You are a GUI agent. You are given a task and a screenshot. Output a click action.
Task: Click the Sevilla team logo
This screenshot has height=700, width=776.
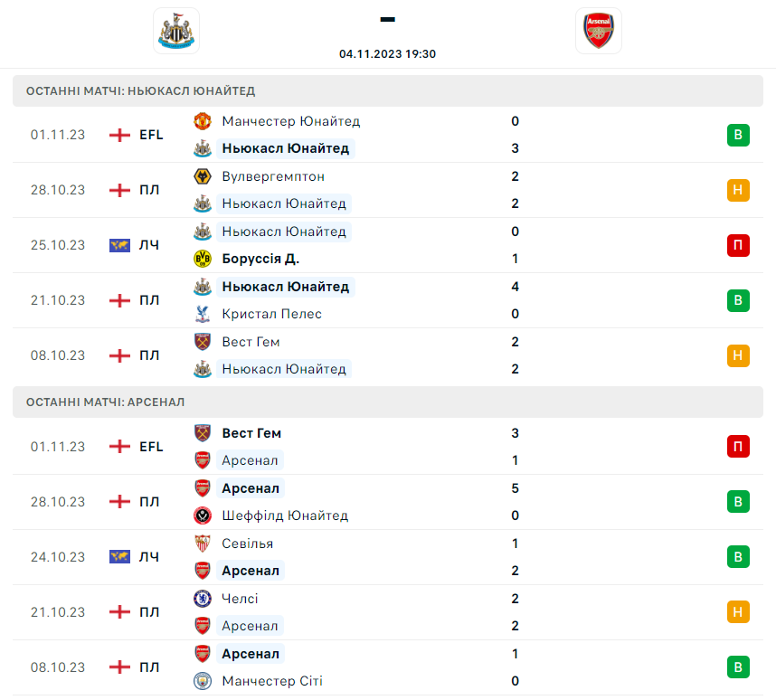pos(203,544)
